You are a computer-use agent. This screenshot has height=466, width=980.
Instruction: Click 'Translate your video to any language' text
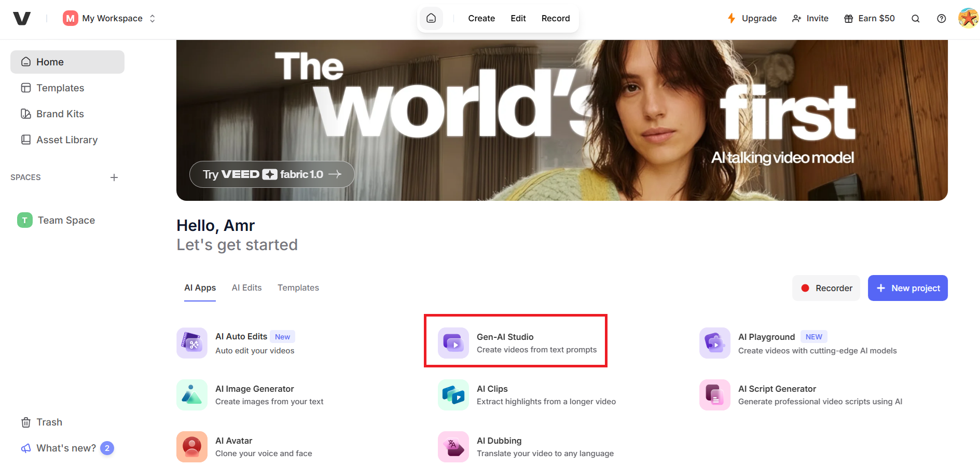(x=545, y=454)
